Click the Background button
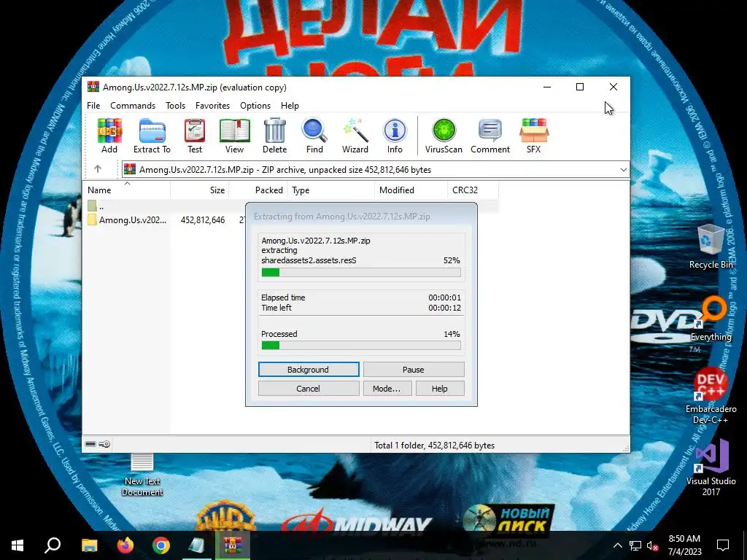 tap(309, 370)
